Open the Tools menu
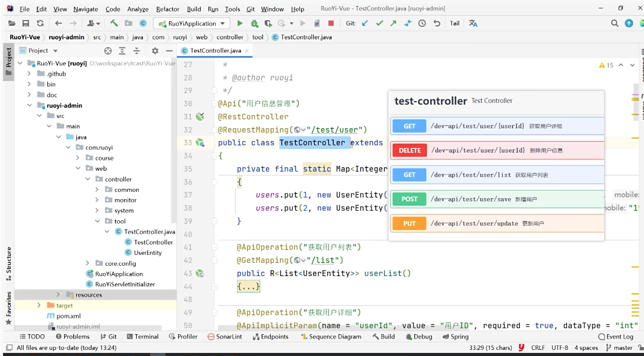Viewport: 644px width, 356px height. 232,8
